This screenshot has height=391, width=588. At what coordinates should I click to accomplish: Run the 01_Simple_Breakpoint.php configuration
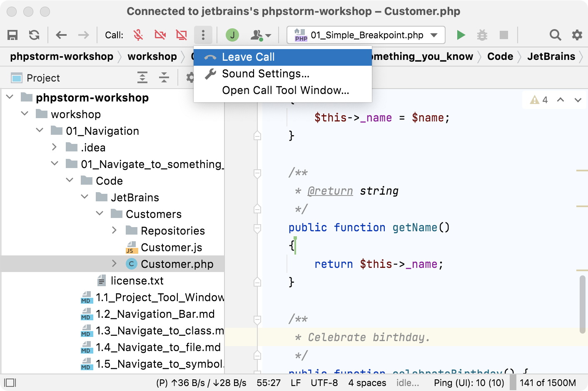pyautogui.click(x=461, y=35)
